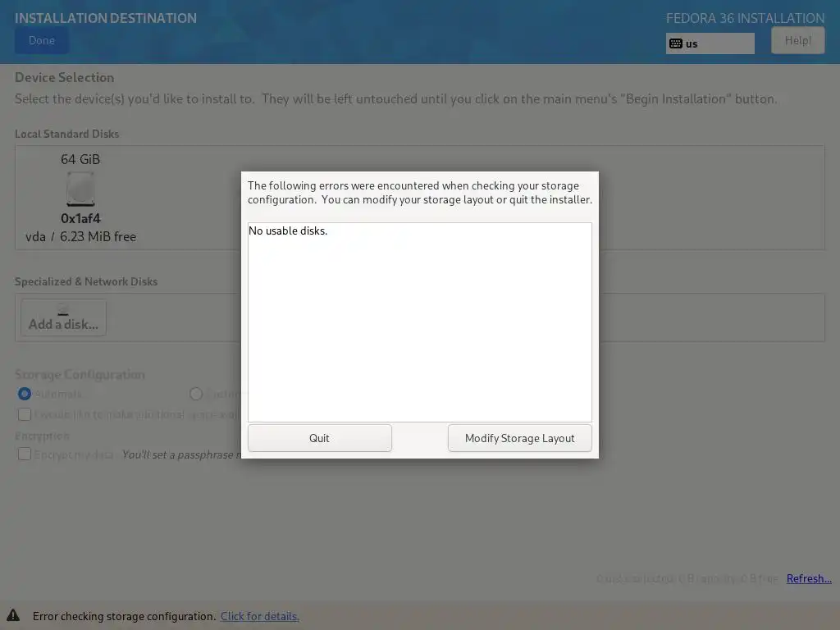Image resolution: width=840 pixels, height=630 pixels.
Task: Select the Custom storage configuration radio
Action: 196,394
